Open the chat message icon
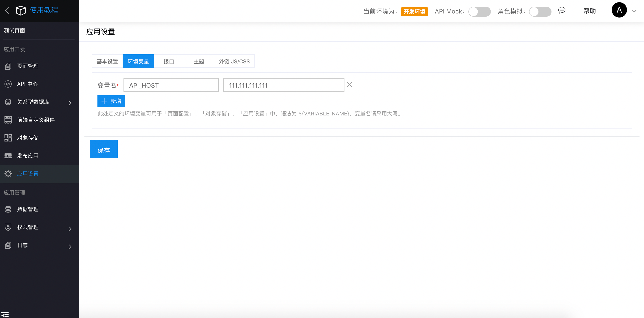This screenshot has width=644, height=318. pos(562,11)
